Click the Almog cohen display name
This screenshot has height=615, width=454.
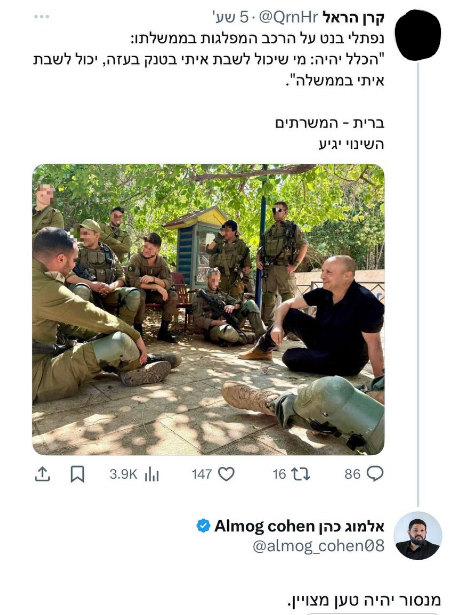click(x=300, y=526)
